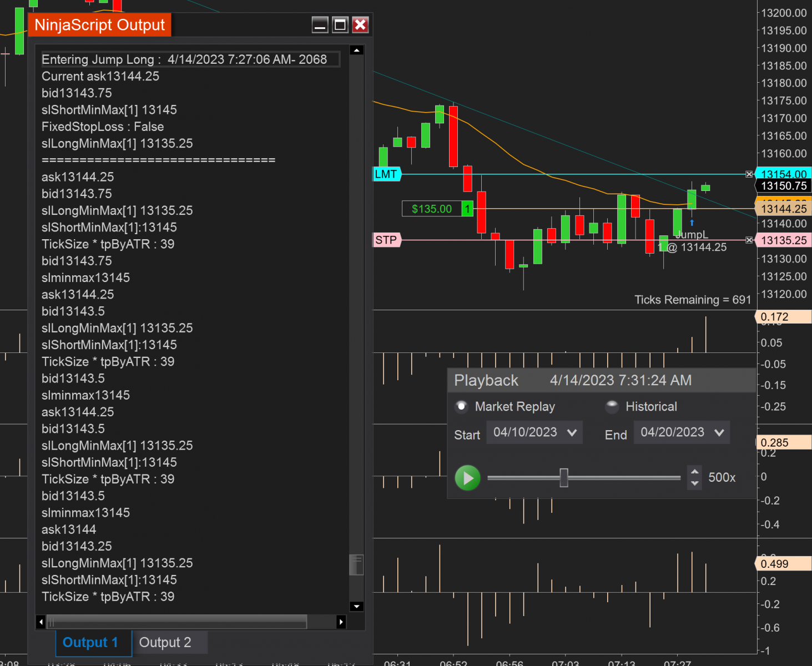The height and width of the screenshot is (666, 812).
Task: Click the output list scroll-up arrow
Action: click(357, 51)
